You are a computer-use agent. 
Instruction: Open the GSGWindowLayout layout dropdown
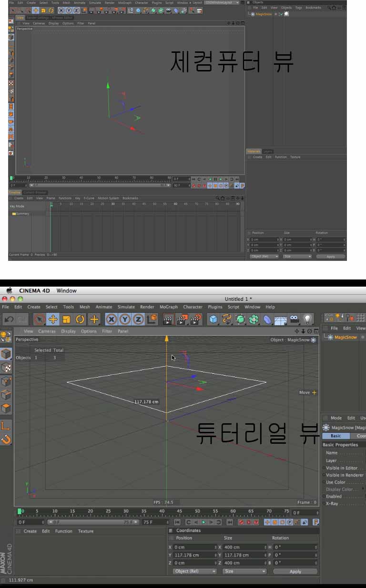pyautogui.click(x=222, y=2)
